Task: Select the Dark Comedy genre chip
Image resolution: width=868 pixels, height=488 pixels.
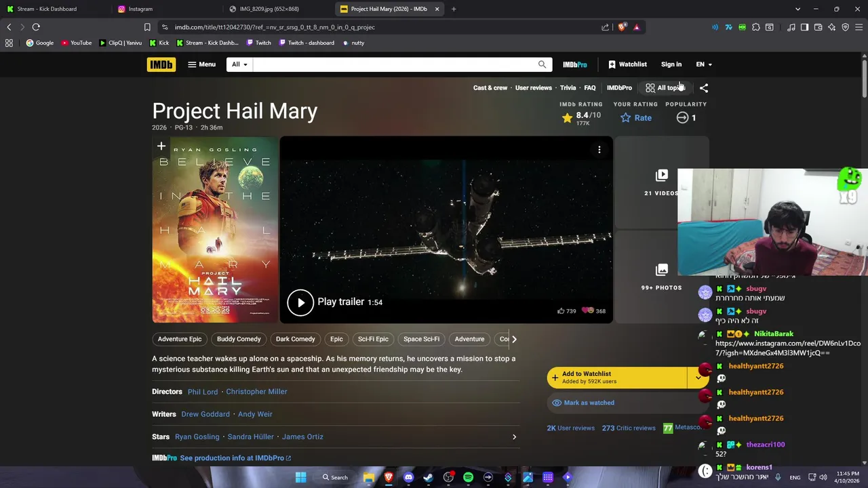Action: tap(296, 339)
